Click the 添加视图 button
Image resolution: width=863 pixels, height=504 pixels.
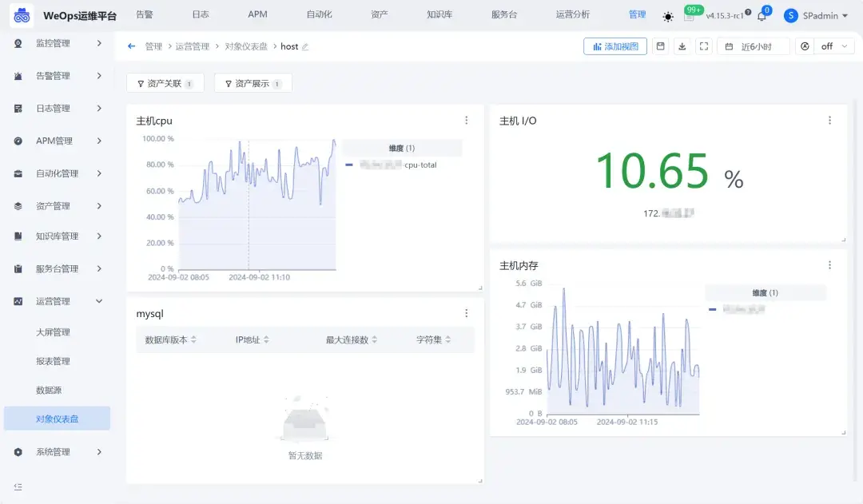pos(616,46)
